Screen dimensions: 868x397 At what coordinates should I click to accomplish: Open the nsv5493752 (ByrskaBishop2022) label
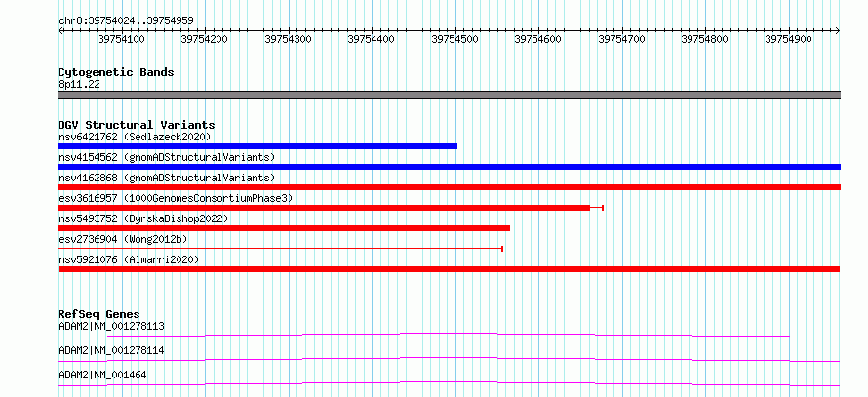click(143, 218)
